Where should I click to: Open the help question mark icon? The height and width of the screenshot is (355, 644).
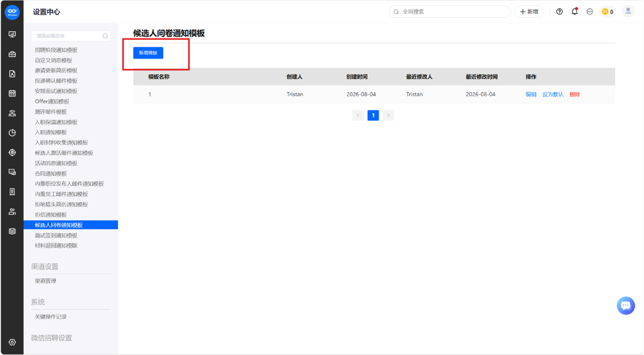click(560, 12)
